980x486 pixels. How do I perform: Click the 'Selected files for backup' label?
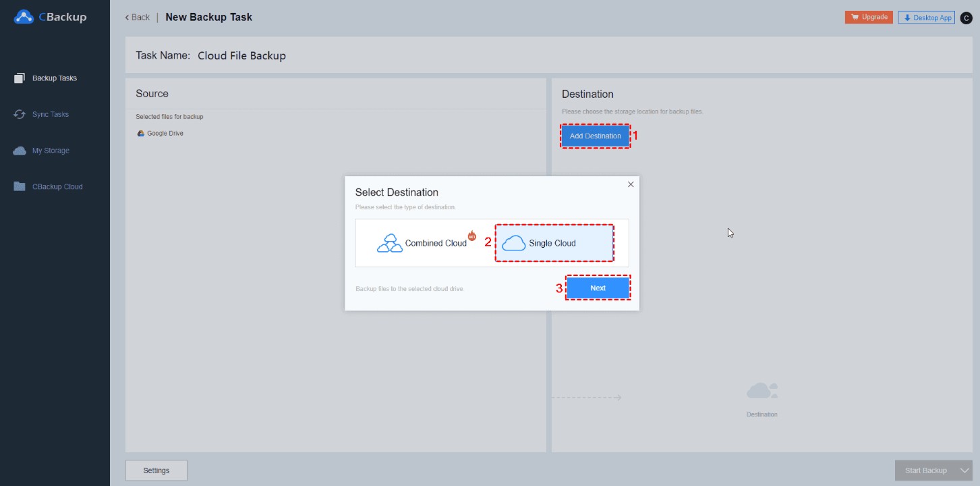pyautogui.click(x=169, y=117)
